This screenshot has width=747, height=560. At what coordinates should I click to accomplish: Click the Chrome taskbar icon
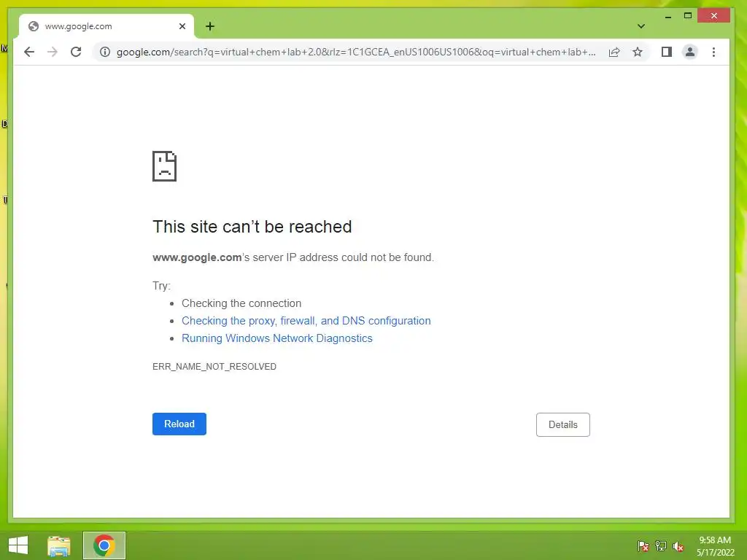pyautogui.click(x=104, y=545)
